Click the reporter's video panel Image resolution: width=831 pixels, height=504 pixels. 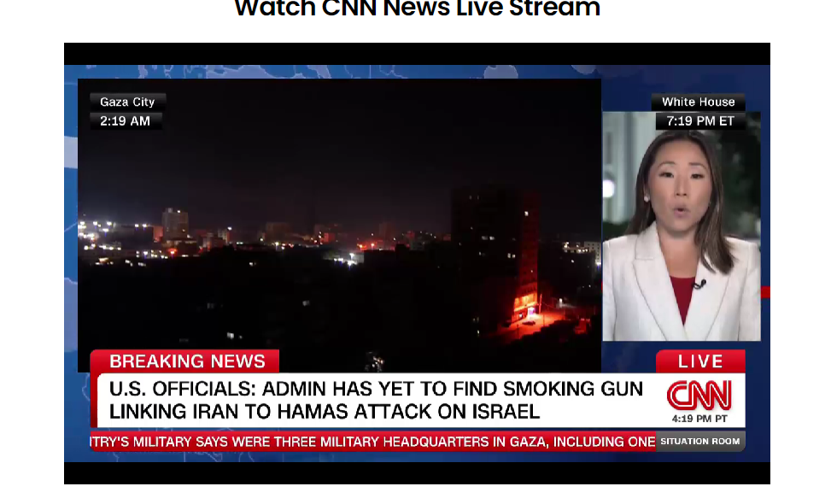(x=682, y=226)
